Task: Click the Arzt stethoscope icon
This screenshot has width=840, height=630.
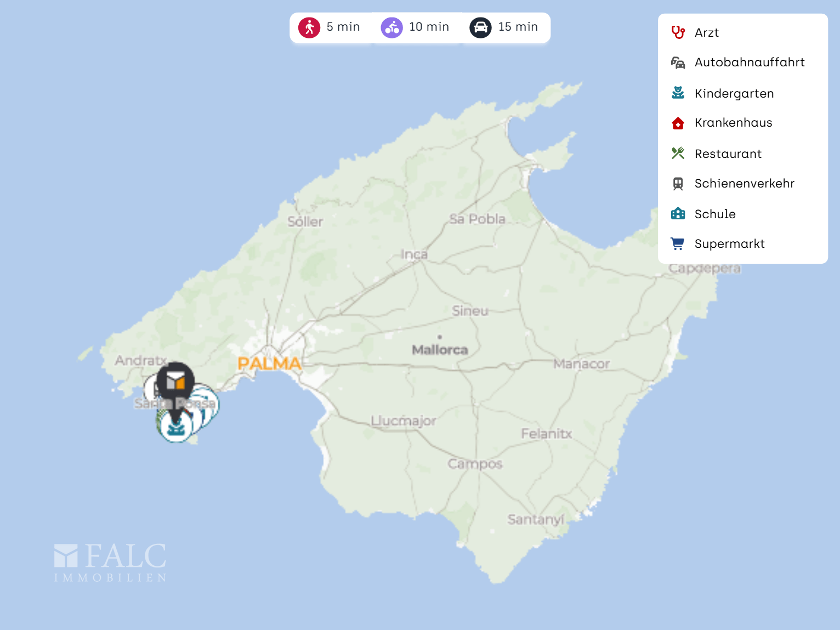Action: coord(678,32)
